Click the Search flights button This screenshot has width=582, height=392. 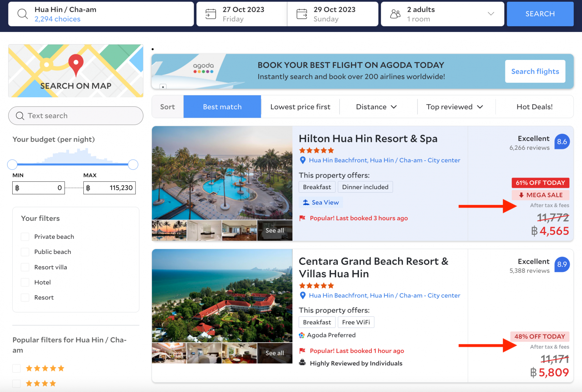pos(535,71)
